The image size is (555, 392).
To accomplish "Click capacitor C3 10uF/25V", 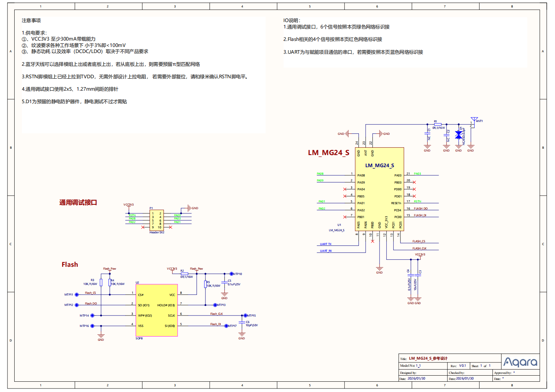I will [x=418, y=275].
